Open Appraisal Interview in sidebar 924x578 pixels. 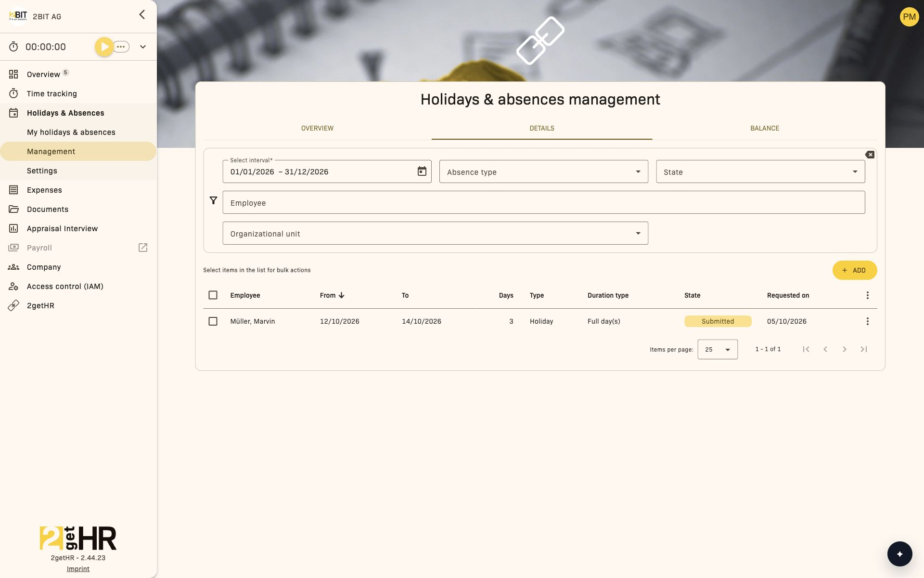[78, 228]
